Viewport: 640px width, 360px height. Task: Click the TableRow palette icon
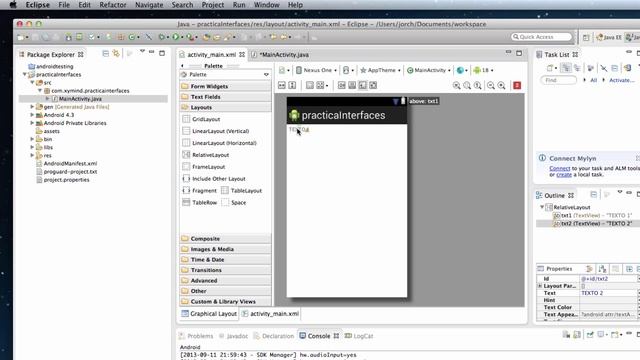point(186,202)
